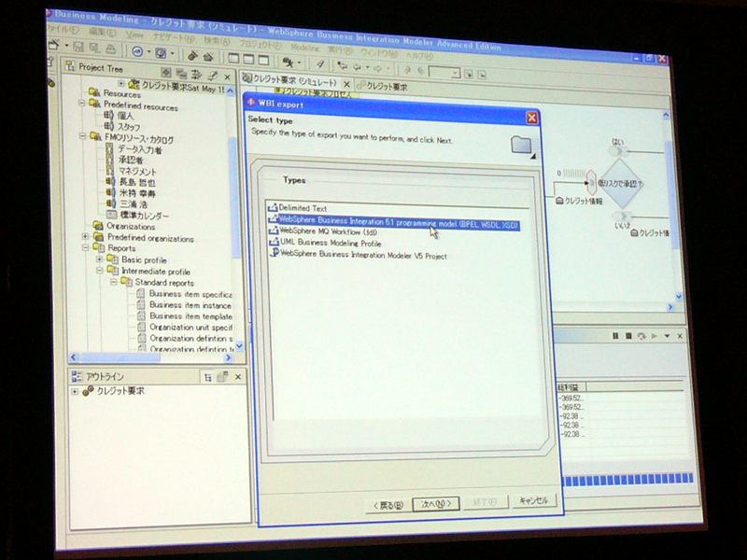Click the 戻る(B) back button
The width and height of the screenshot is (747, 560).
click(x=388, y=505)
